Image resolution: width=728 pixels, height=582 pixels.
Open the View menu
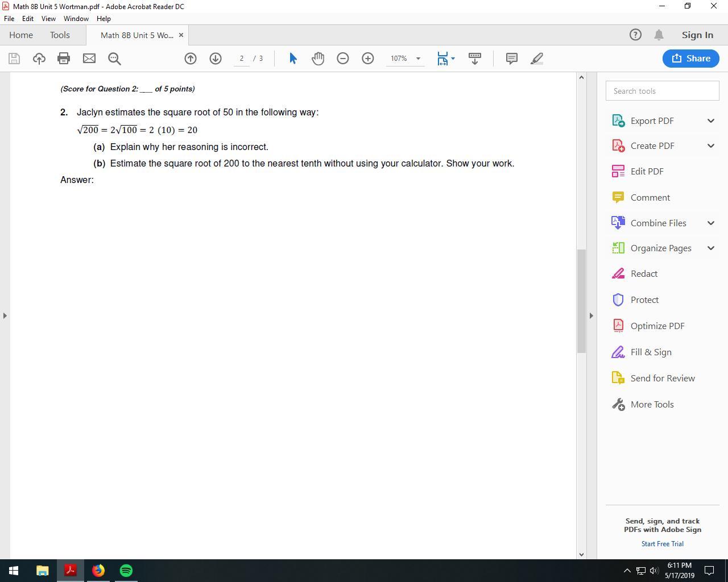point(48,18)
